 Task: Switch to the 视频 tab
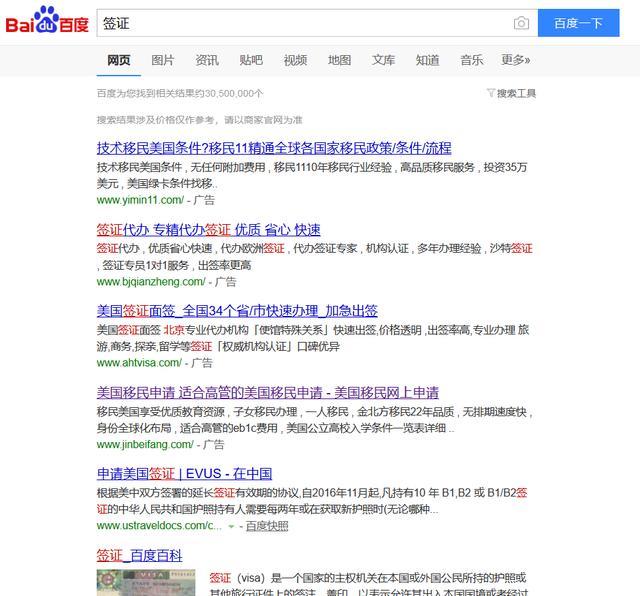click(x=295, y=60)
